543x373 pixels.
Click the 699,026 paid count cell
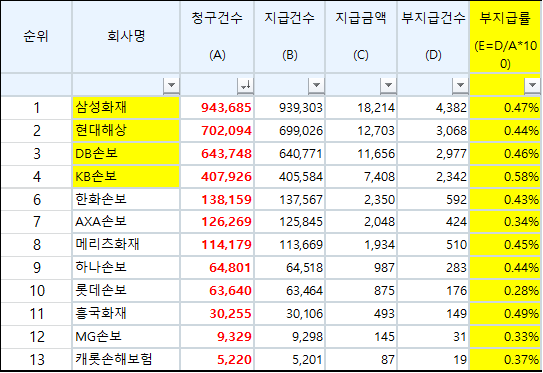pyautogui.click(x=290, y=131)
